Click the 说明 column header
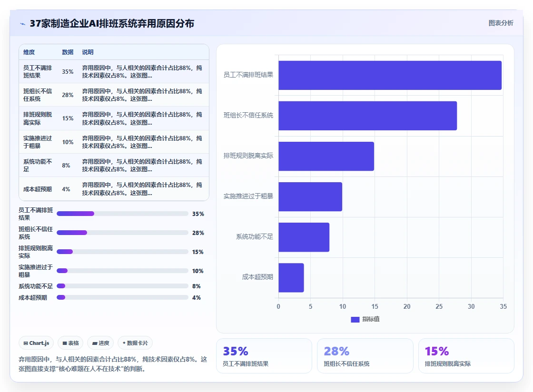 pos(88,52)
